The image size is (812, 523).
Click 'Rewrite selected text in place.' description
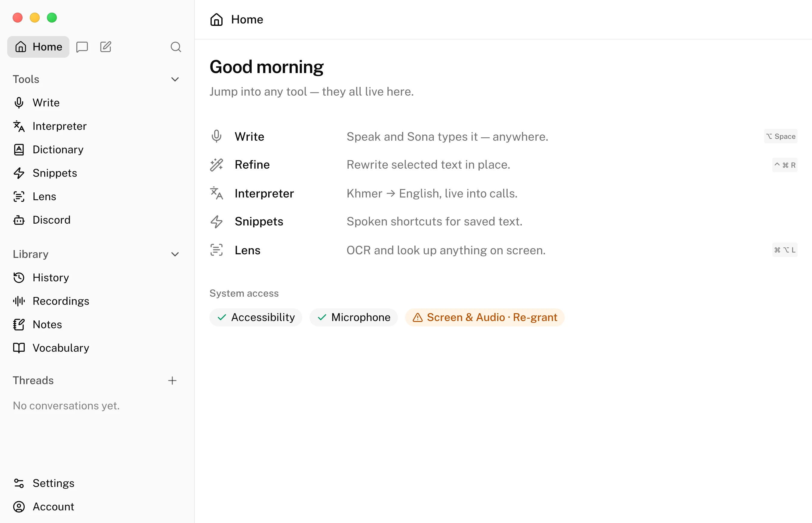coord(429,165)
